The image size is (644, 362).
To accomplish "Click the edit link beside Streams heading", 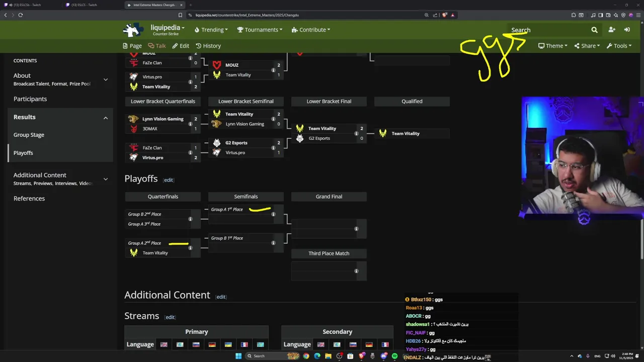I will pos(170,317).
